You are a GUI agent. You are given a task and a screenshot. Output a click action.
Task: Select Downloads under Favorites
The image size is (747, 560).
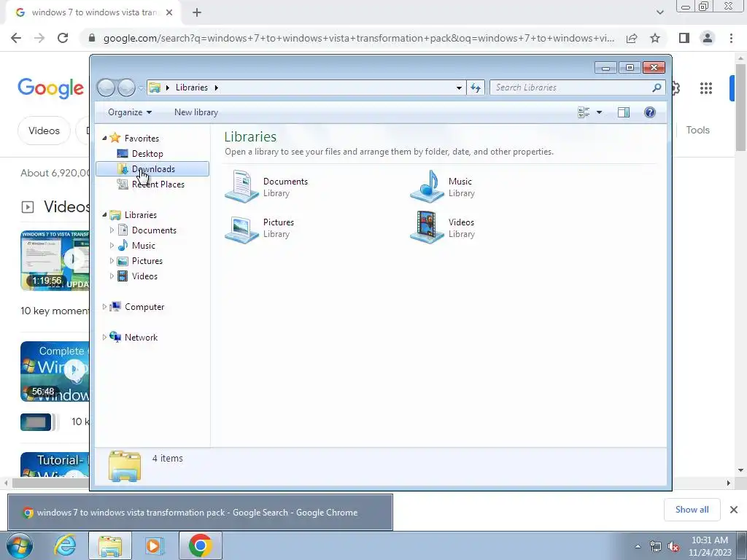(x=152, y=169)
